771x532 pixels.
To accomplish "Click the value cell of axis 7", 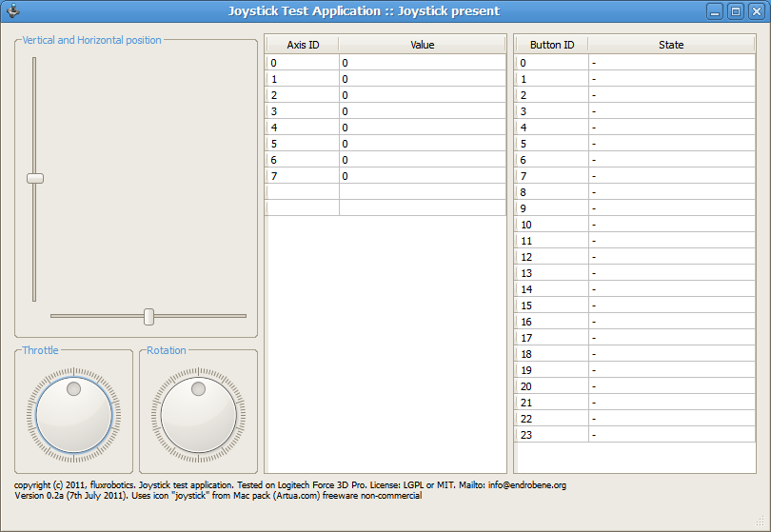I will [x=423, y=176].
